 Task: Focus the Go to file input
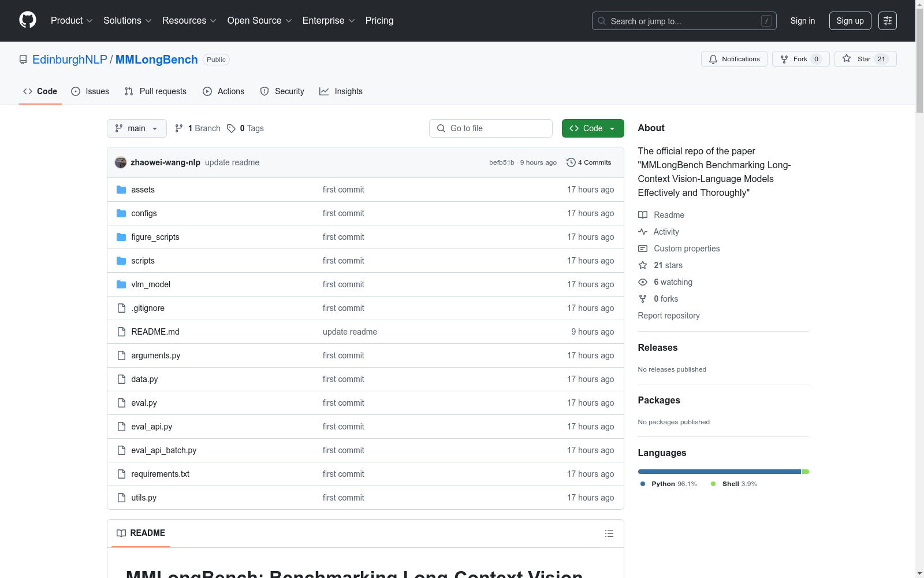pyautogui.click(x=491, y=128)
